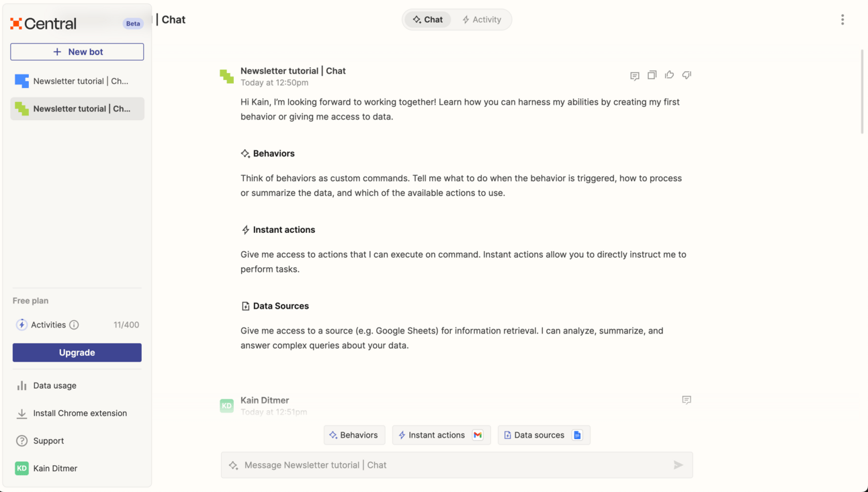
Task: Click the Upgrade button
Action: (77, 352)
